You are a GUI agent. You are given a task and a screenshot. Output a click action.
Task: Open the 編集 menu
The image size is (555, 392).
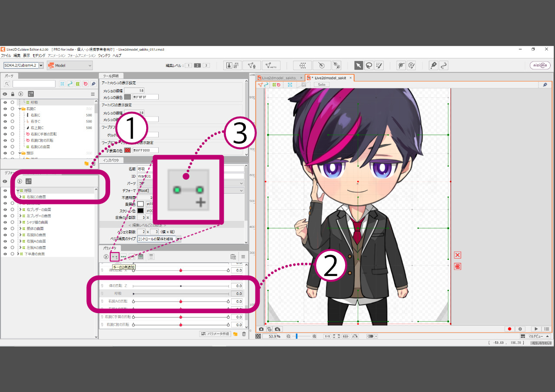(x=17, y=55)
